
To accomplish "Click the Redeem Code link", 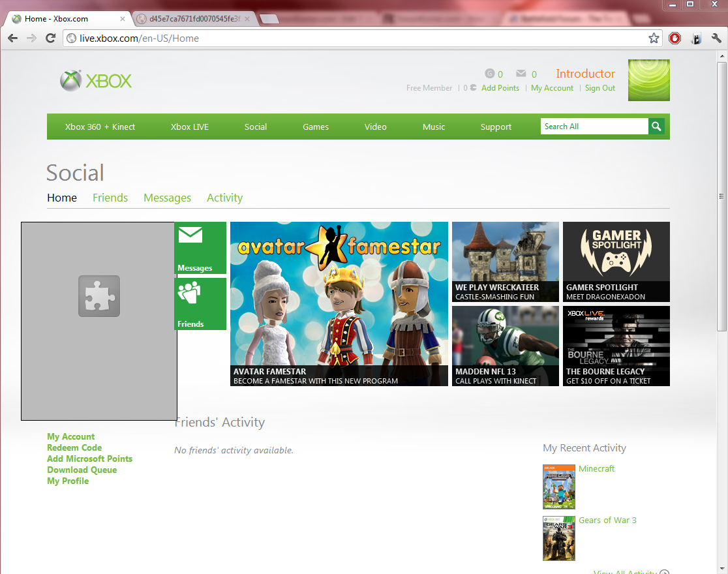I will pos(74,447).
